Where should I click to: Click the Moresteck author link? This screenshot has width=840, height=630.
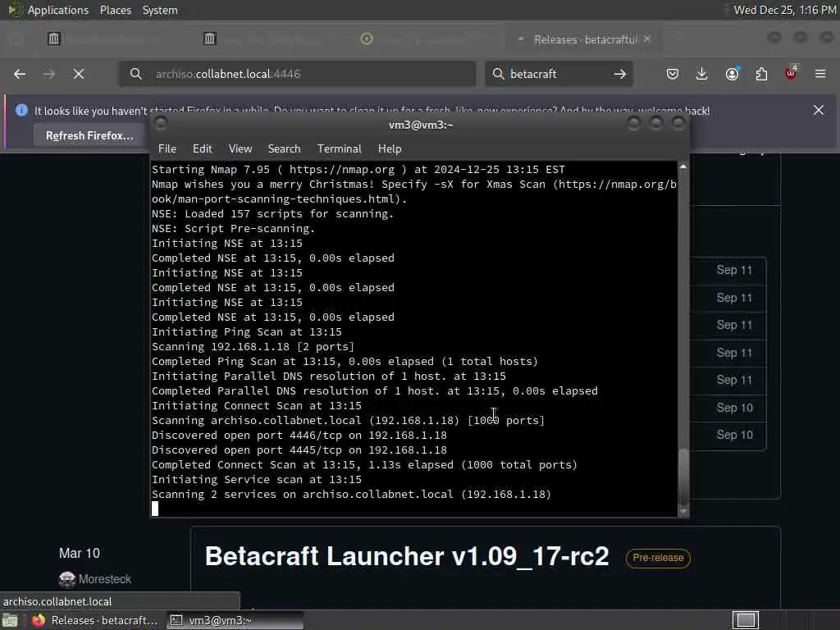pos(105,579)
